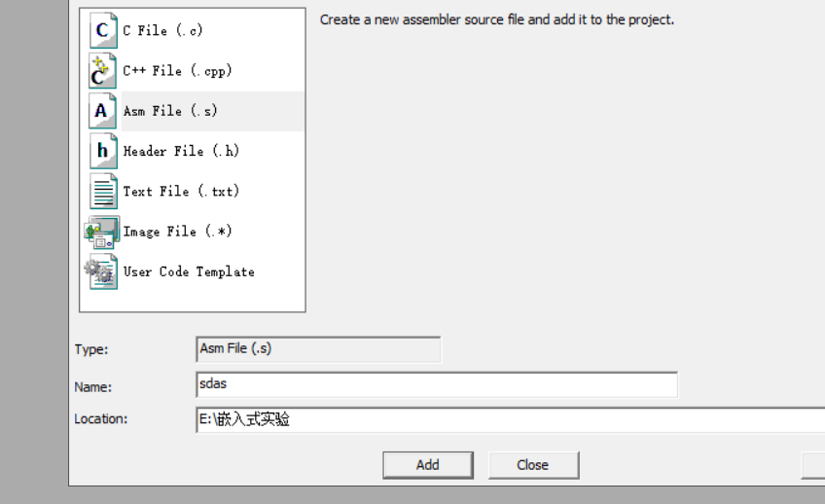
Task: Select 'Image File (.*)' entry label
Action: click(x=177, y=232)
